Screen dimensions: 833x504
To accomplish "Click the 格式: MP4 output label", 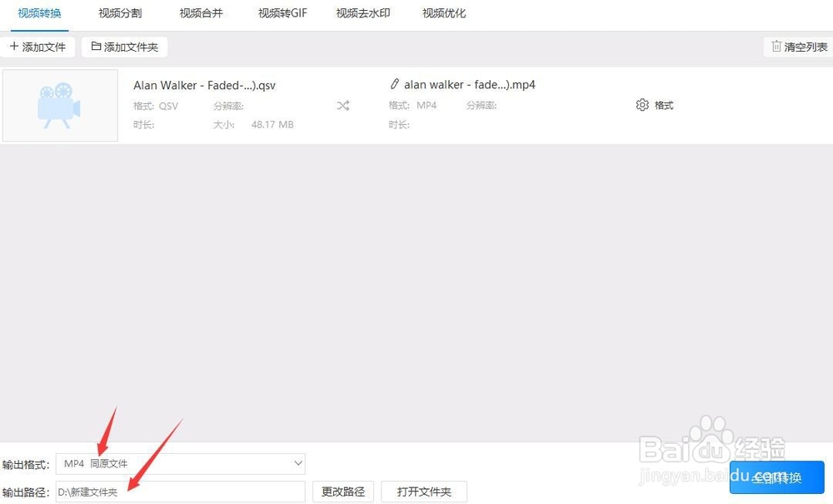I will [413, 105].
